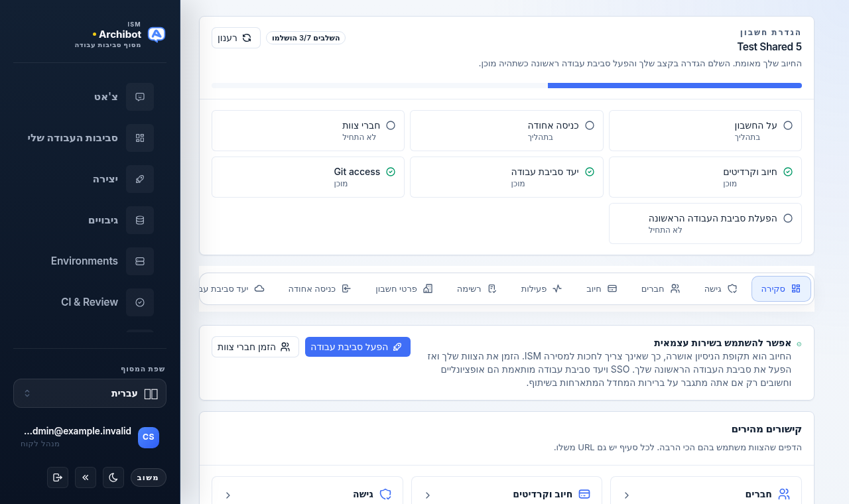
Task: Open the Backups (גיבויים) database icon
Action: pos(140,220)
